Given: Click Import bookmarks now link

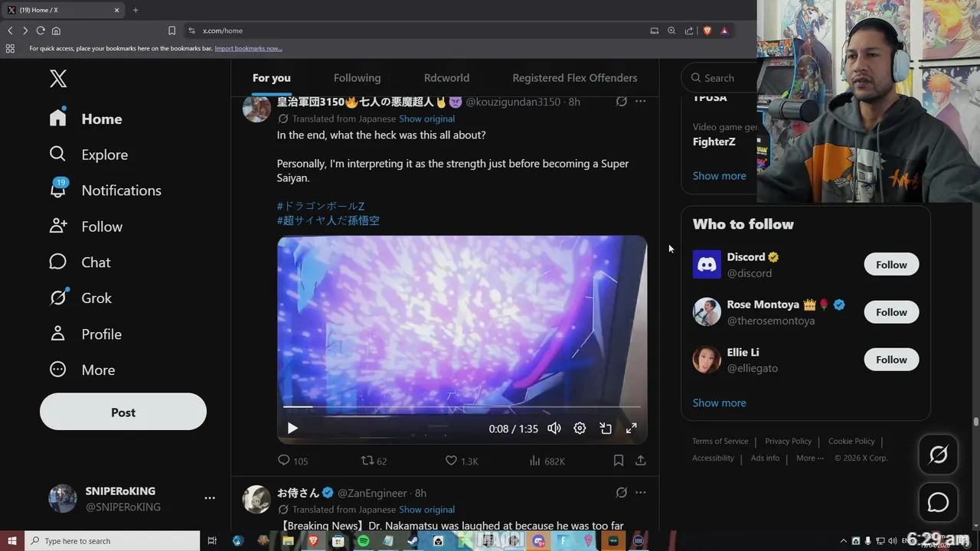Looking at the screenshot, I should click(x=248, y=48).
